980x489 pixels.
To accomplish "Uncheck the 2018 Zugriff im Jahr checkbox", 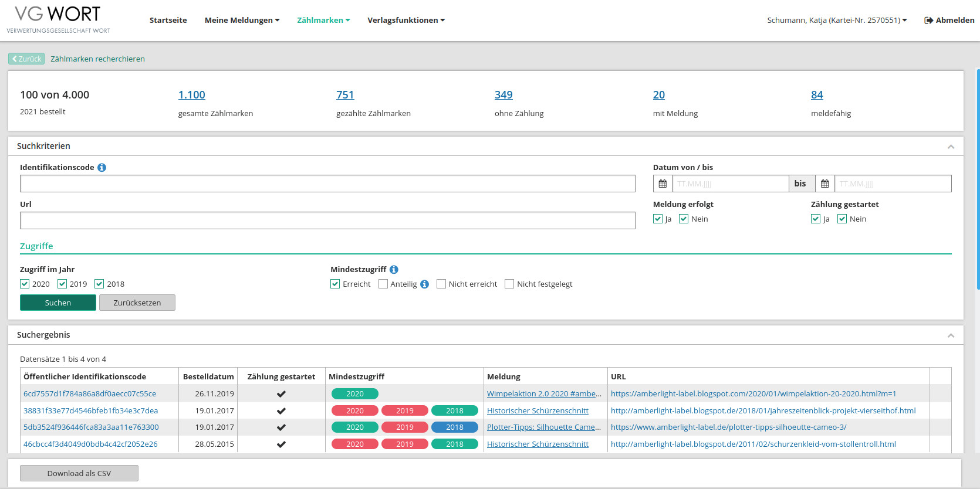I will pos(99,284).
